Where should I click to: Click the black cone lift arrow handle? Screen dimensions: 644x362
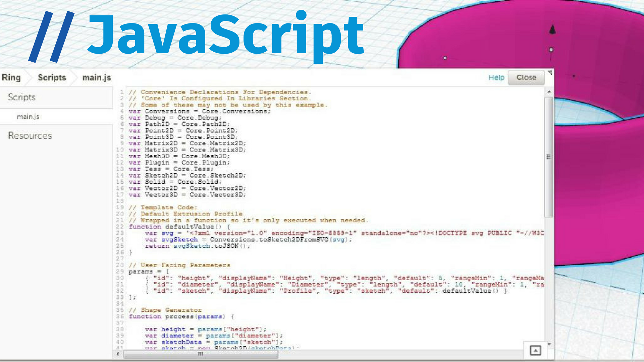552,29
